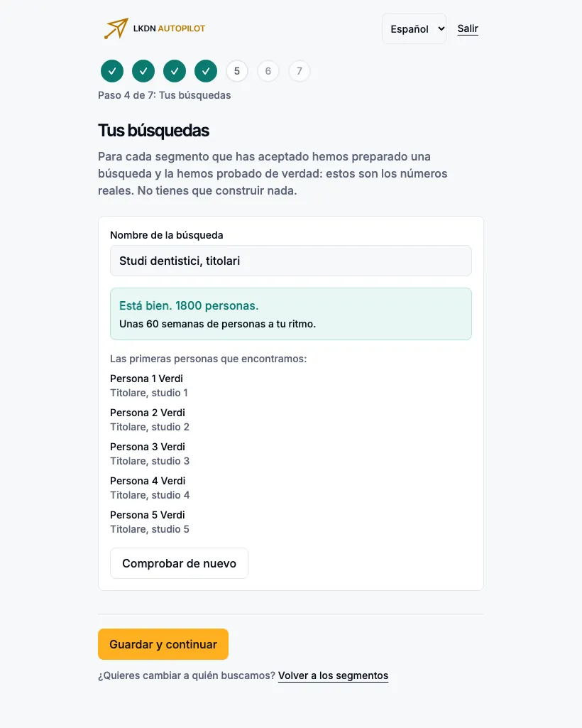This screenshot has height=728, width=582.
Task: Select the Persona 4 Verdi result
Action: pos(150,487)
